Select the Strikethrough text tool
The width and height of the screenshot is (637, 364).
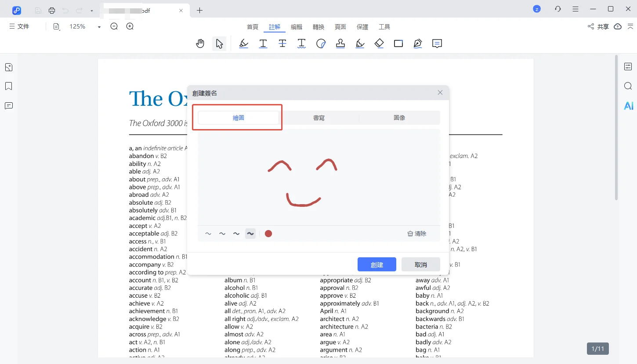(x=282, y=43)
